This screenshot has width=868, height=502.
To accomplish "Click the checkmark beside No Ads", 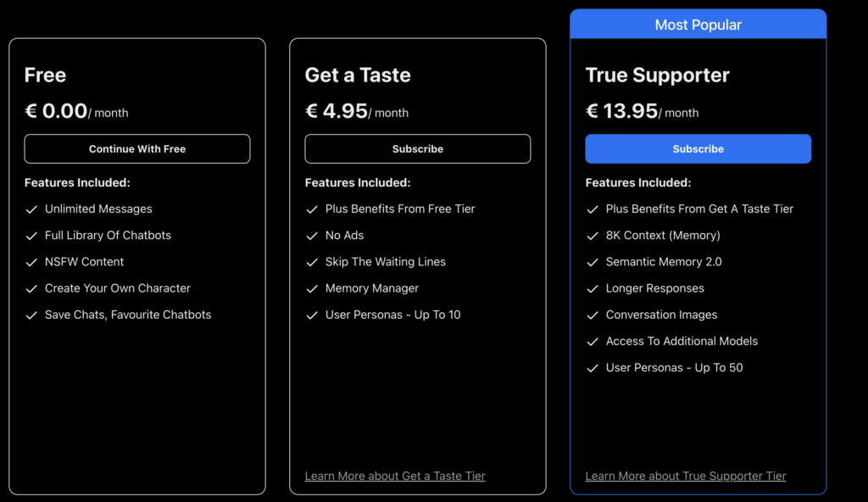I will pyautogui.click(x=312, y=236).
